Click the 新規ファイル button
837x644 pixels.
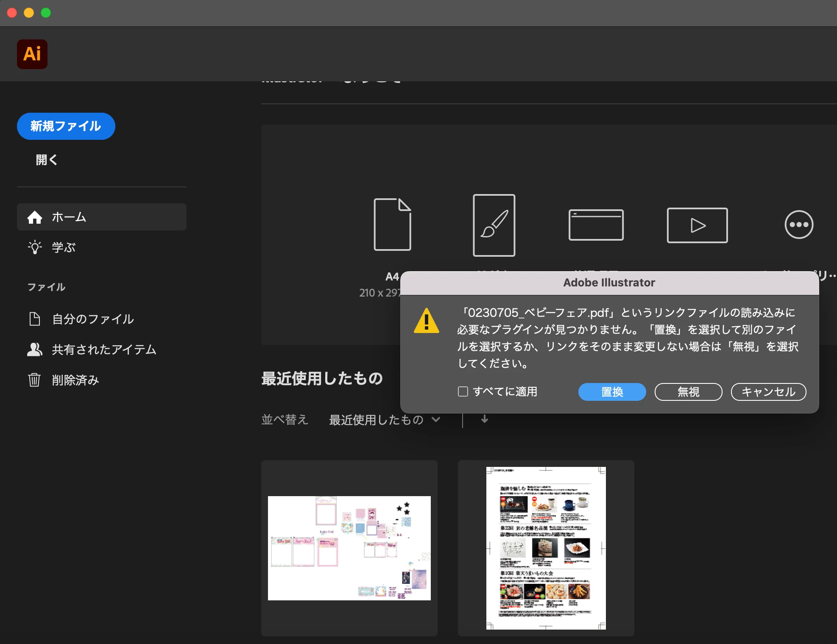[66, 126]
